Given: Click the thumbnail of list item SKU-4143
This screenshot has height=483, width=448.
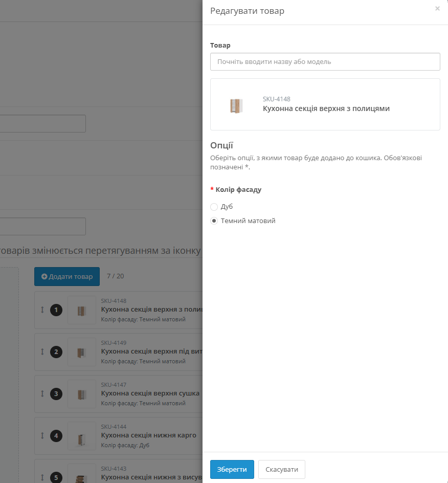Looking at the screenshot, I should tap(82, 474).
